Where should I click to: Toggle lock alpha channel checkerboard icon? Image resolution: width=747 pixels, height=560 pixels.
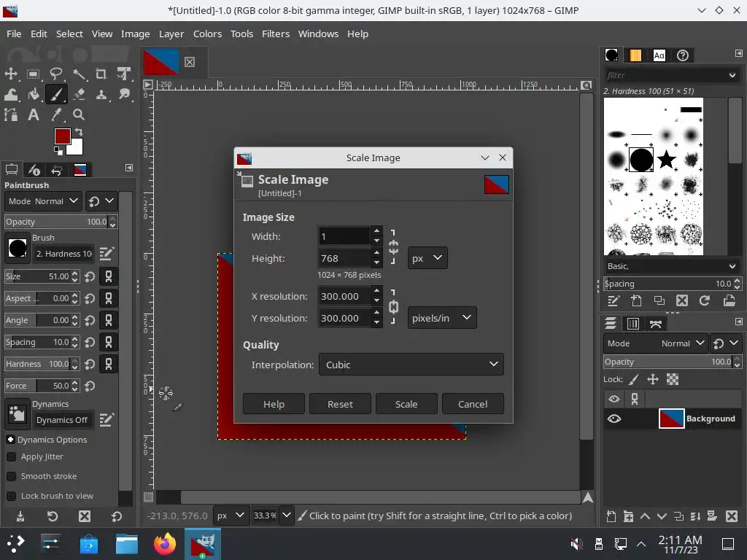click(x=672, y=379)
